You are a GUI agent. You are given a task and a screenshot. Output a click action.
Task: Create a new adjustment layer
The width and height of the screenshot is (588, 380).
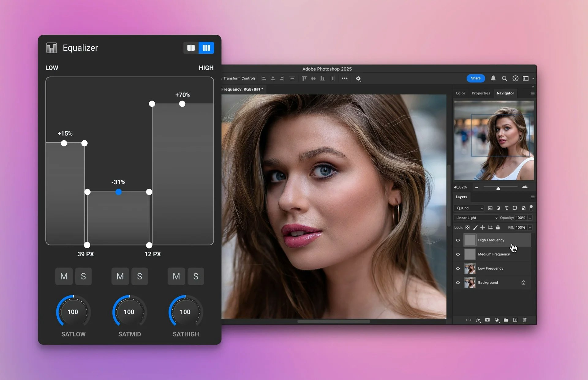coord(497,320)
